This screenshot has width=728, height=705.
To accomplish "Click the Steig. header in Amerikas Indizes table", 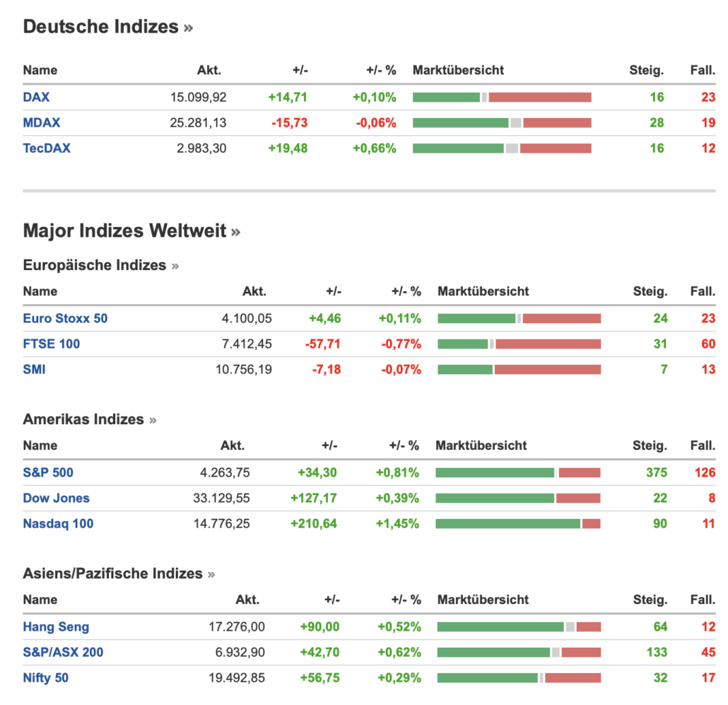I will tap(650, 445).
